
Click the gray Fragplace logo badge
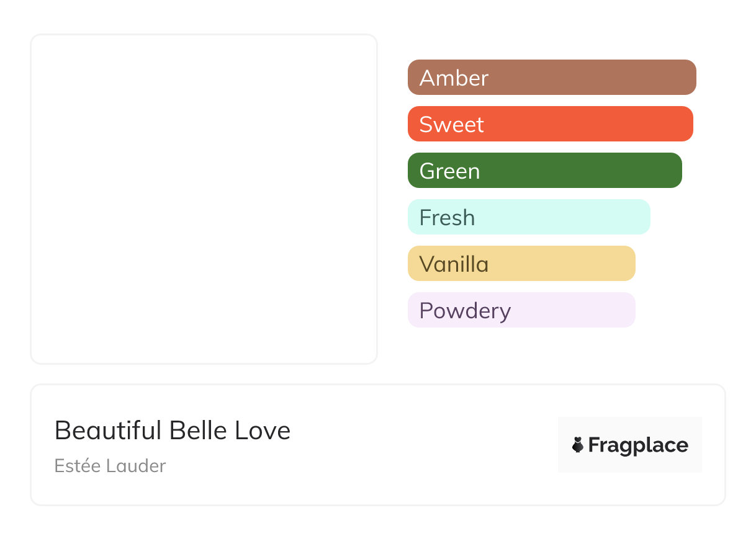630,428
